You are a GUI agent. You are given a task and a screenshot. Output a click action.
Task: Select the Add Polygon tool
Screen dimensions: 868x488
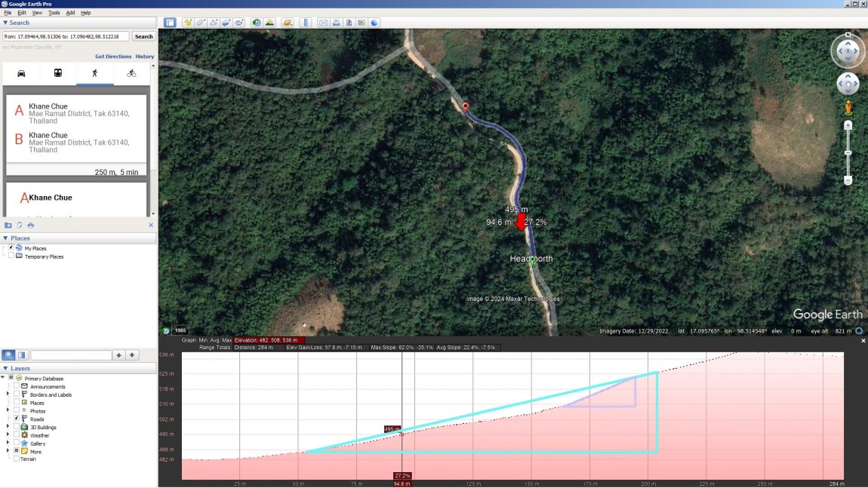point(201,23)
